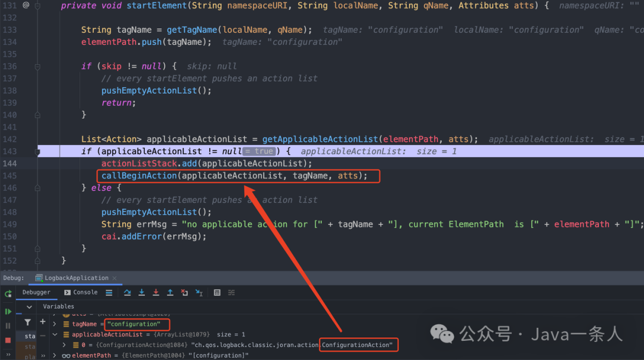
Task: Add a new watch with the plus icon
Action: 43,322
